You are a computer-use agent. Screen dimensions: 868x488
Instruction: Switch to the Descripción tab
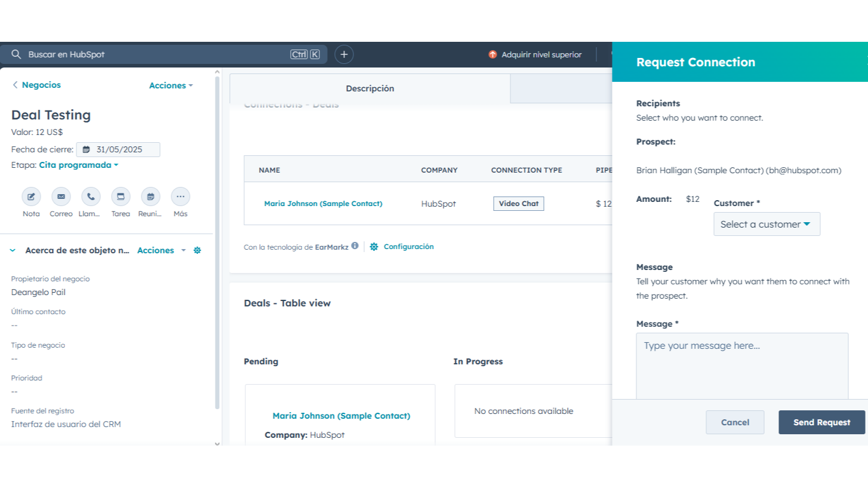click(370, 88)
